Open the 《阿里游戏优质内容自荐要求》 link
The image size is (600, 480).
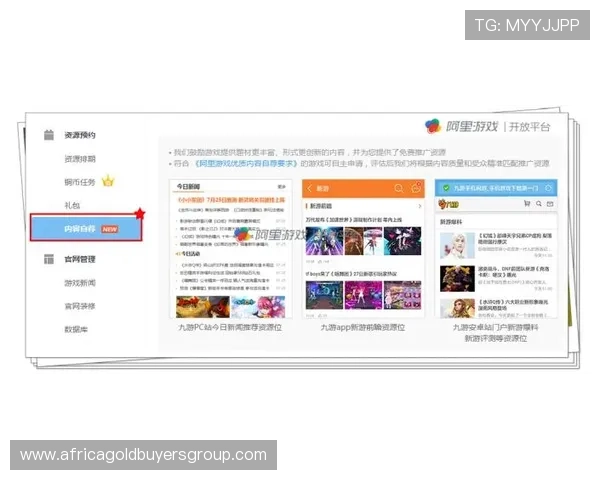tap(246, 163)
